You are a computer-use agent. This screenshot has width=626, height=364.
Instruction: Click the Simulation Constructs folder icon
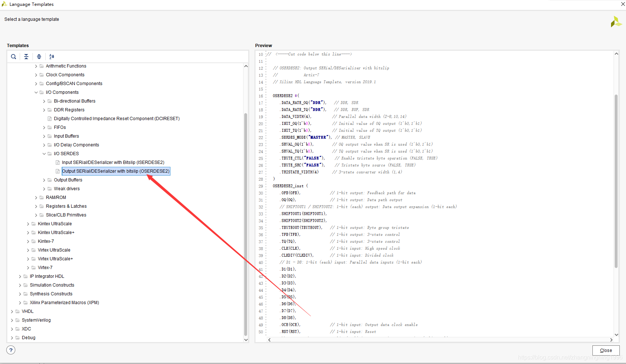coord(26,285)
